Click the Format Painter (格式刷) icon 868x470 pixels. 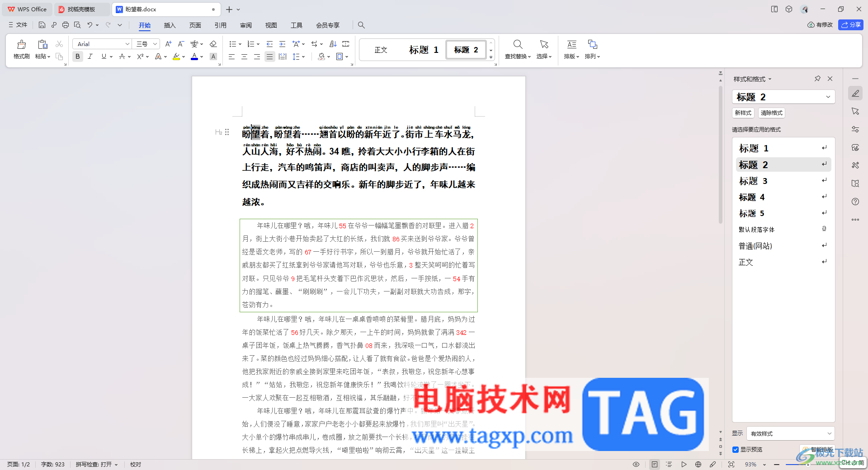click(21, 45)
